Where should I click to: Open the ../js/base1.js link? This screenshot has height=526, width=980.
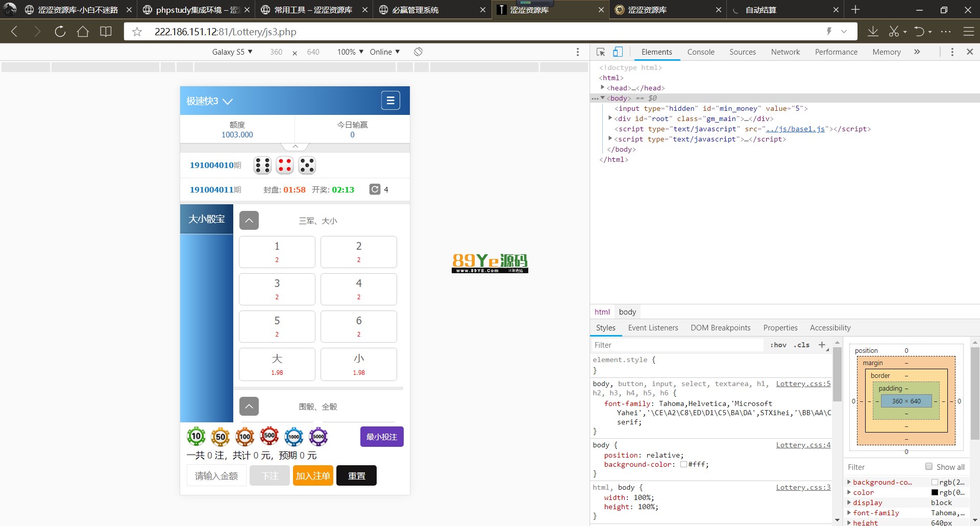click(795, 129)
